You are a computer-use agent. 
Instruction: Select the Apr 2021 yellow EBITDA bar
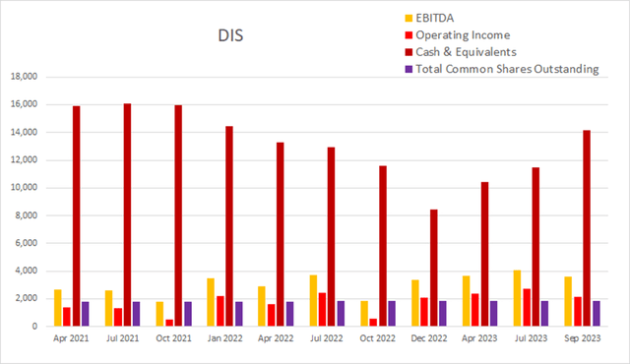[x=58, y=307]
